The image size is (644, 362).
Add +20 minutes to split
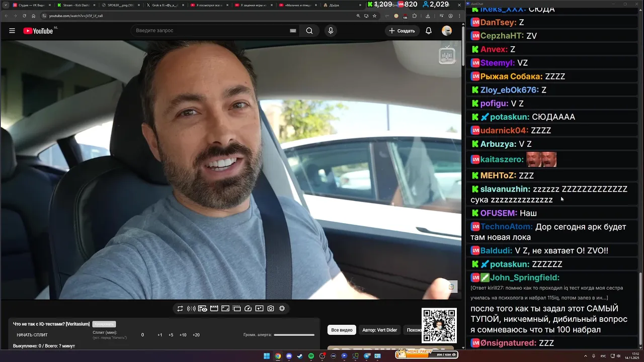click(196, 335)
